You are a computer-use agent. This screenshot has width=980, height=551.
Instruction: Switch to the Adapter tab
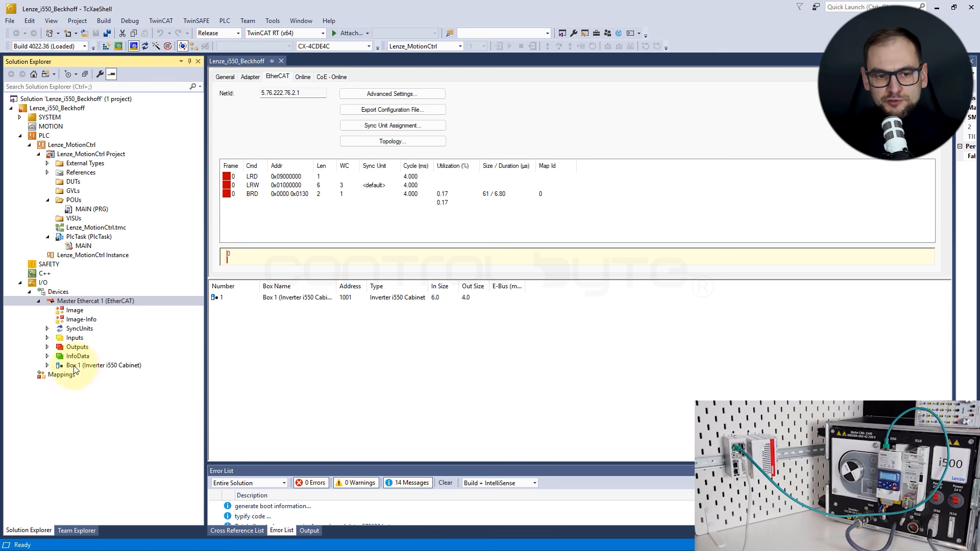click(250, 77)
